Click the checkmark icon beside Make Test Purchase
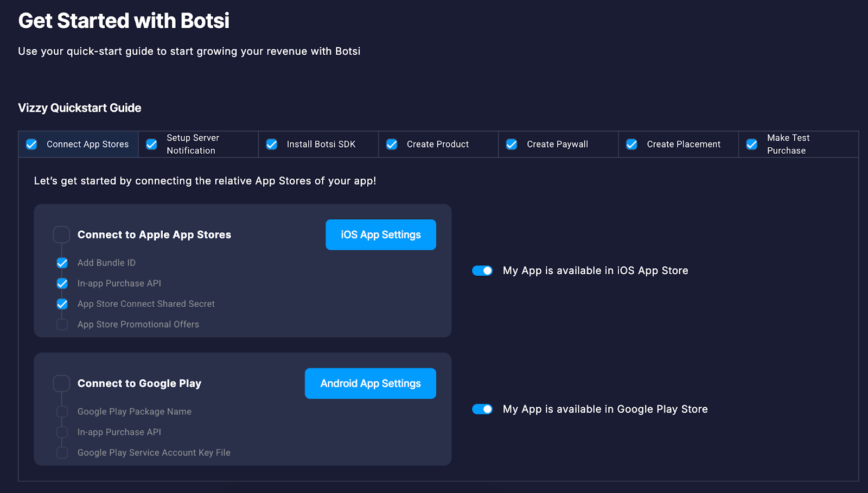Screen dimensions: 868x493 click(752, 144)
